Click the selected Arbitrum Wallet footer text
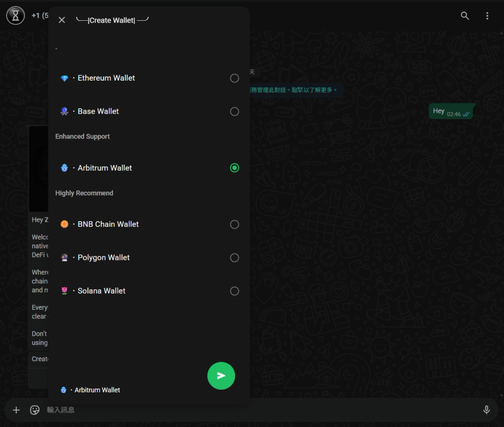 tap(97, 390)
